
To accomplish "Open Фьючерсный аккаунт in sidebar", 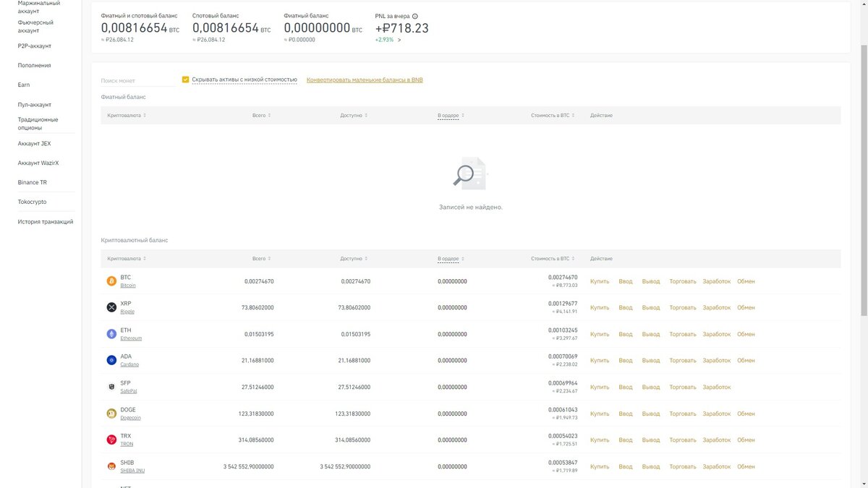I will click(36, 26).
